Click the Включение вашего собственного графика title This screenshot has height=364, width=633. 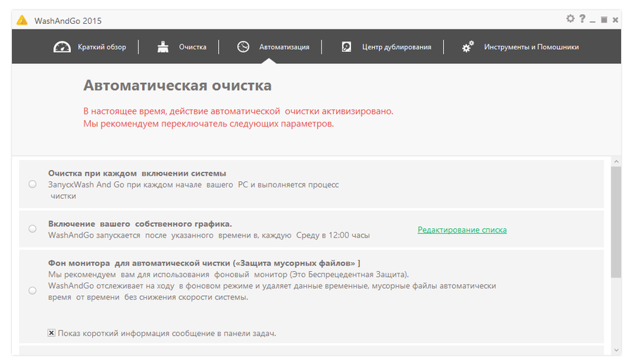coord(140,223)
